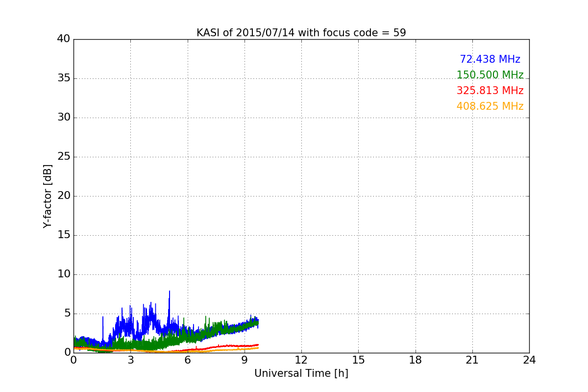Screen dimensions: 588x392
Task: Click the x-axis tick label 12
Action: tap(301, 360)
